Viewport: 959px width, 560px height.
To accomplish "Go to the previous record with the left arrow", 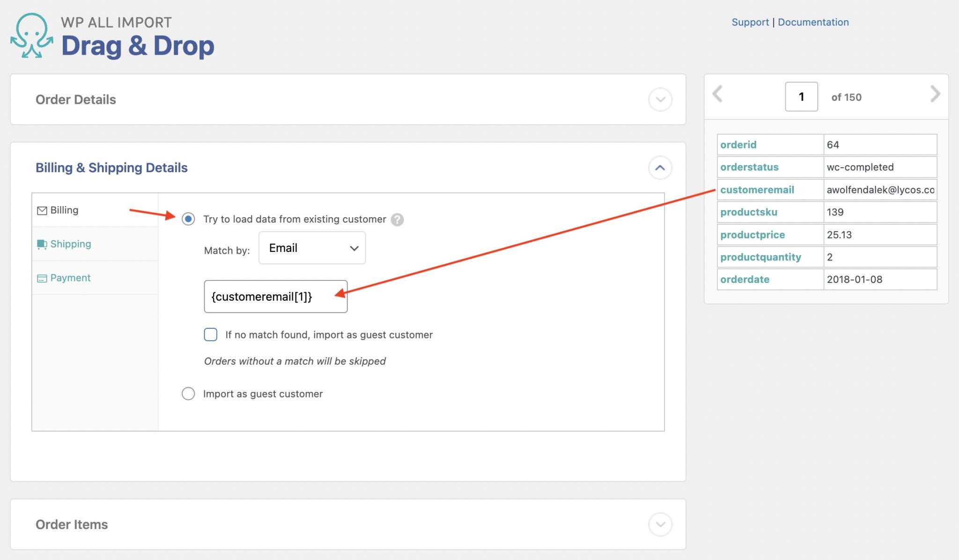I will click(x=717, y=94).
